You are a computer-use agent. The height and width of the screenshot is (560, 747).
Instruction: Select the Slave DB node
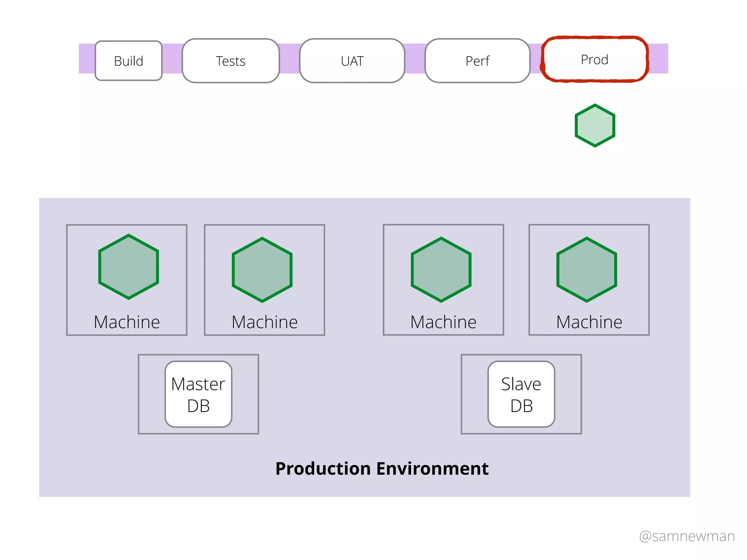click(521, 394)
